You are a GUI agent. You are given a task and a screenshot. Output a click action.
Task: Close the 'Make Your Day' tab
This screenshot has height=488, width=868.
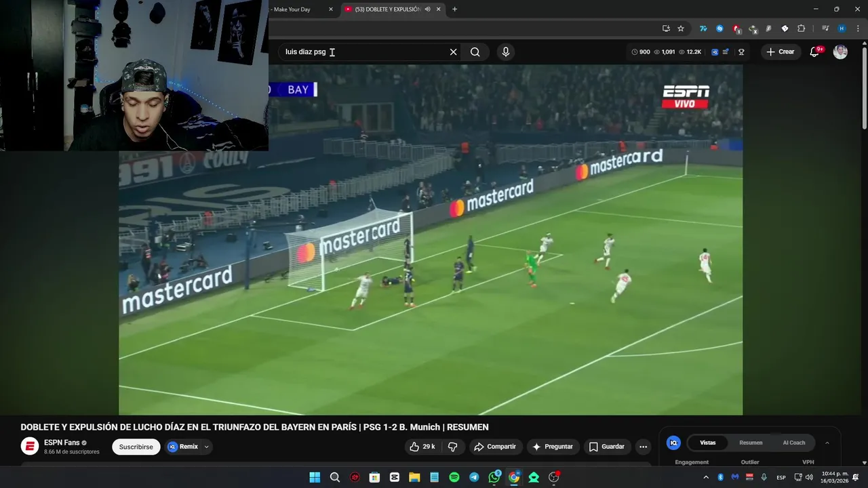tap(331, 9)
